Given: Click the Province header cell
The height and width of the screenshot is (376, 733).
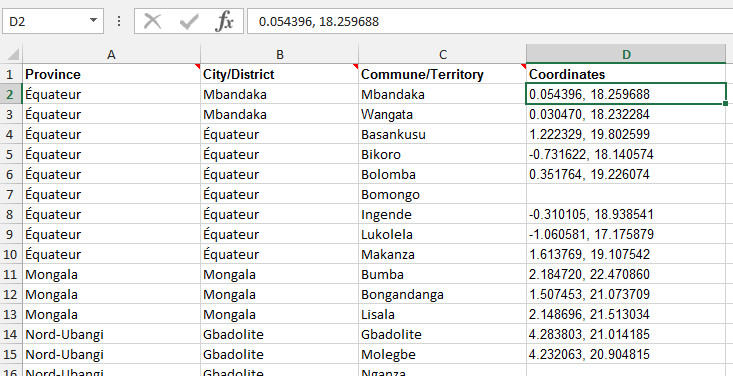Looking at the screenshot, I should click(111, 74).
